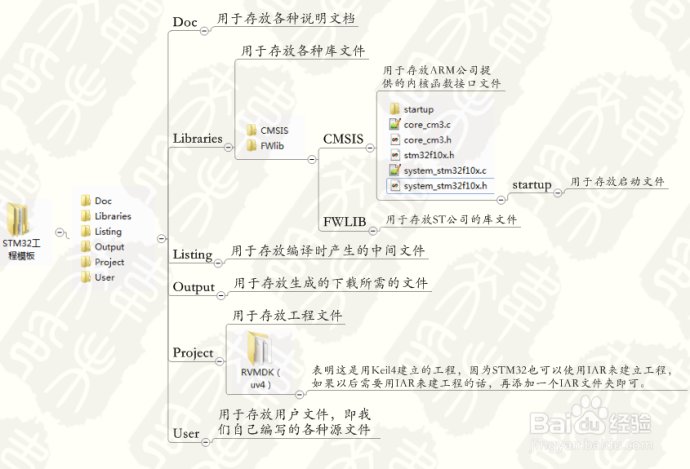This screenshot has height=469, width=690.
Task: Click the system_stm32f10x.h file icon
Action: 395,186
